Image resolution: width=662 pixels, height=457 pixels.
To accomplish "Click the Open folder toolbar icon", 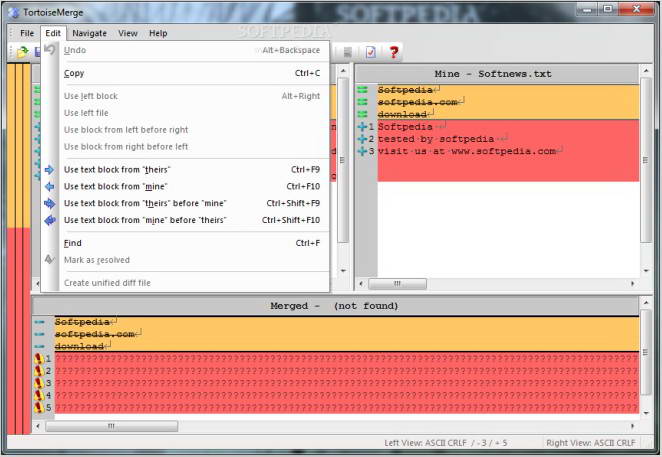I will point(22,52).
